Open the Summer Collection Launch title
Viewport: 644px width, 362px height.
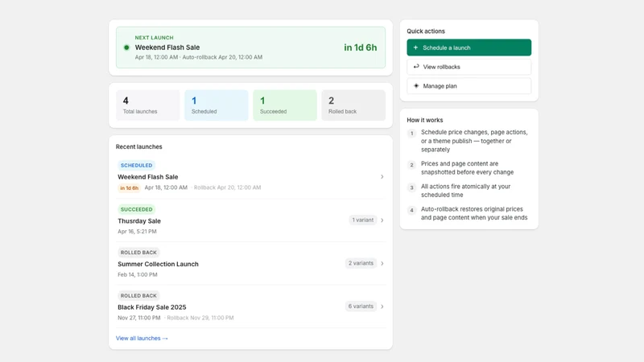click(158, 264)
